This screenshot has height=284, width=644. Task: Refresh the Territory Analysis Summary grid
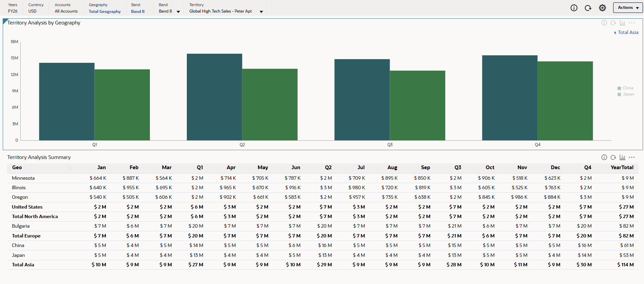click(613, 157)
